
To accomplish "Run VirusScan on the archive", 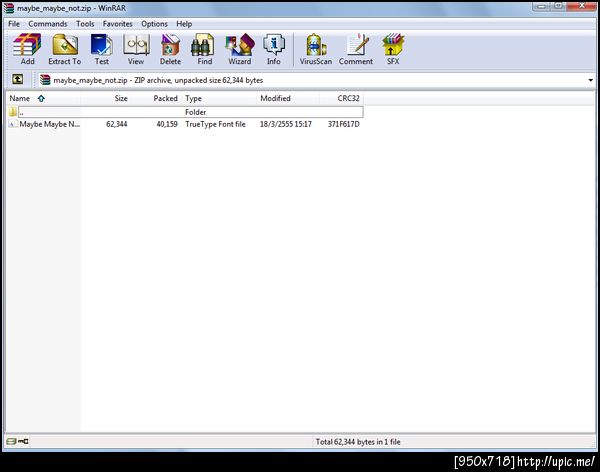I will click(x=316, y=49).
